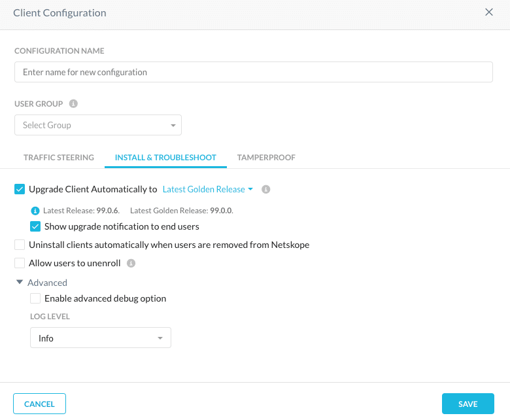The width and height of the screenshot is (510, 420).
Task: Click the USER GROUP label
Action: click(39, 104)
